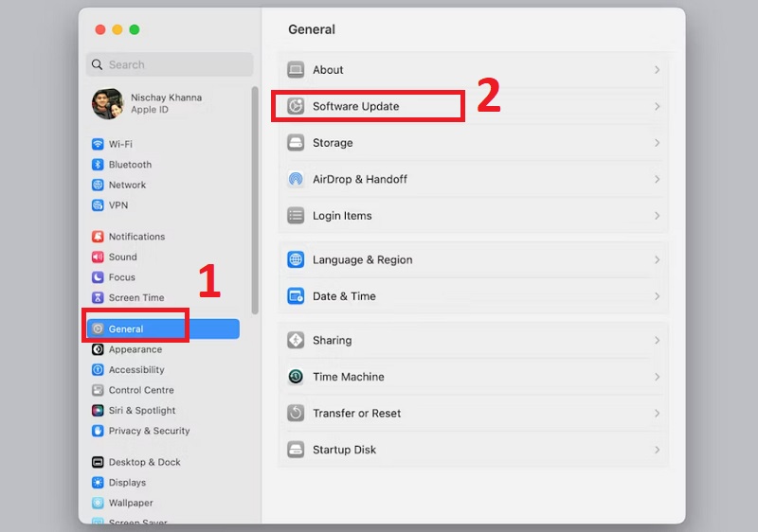Click the Network globe icon
The width and height of the screenshot is (758, 532).
[x=98, y=185]
